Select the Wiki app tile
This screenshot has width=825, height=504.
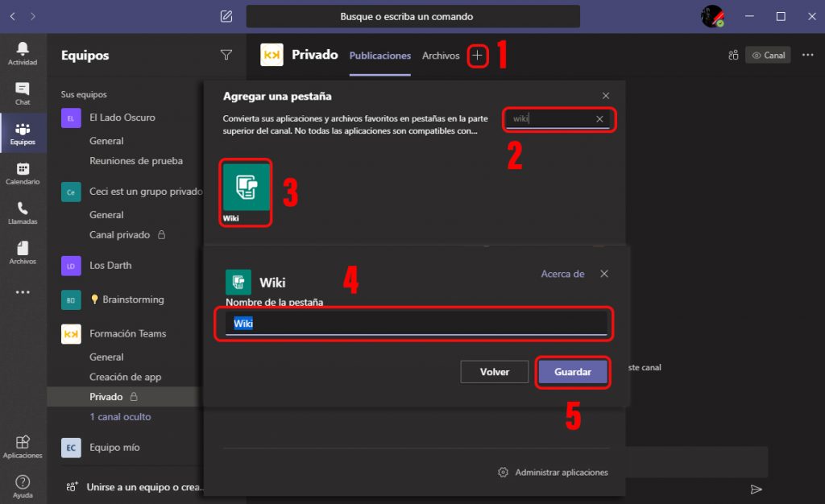(246, 192)
